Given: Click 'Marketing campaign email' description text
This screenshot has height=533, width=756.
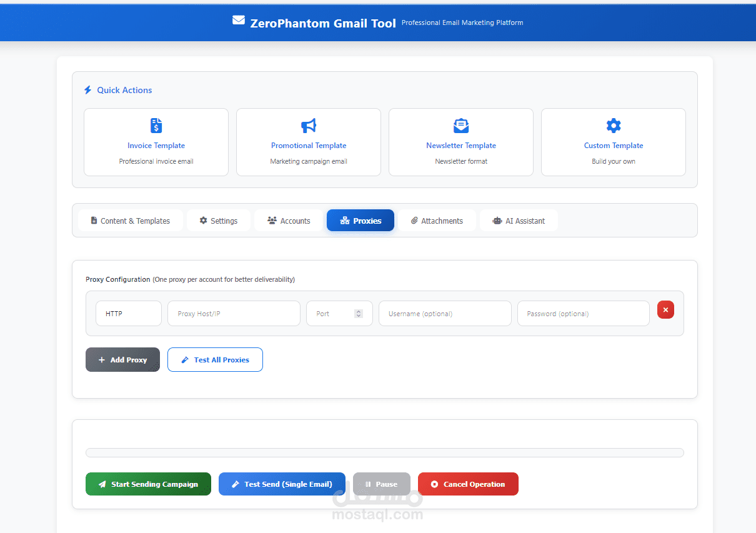Looking at the screenshot, I should pos(309,161).
